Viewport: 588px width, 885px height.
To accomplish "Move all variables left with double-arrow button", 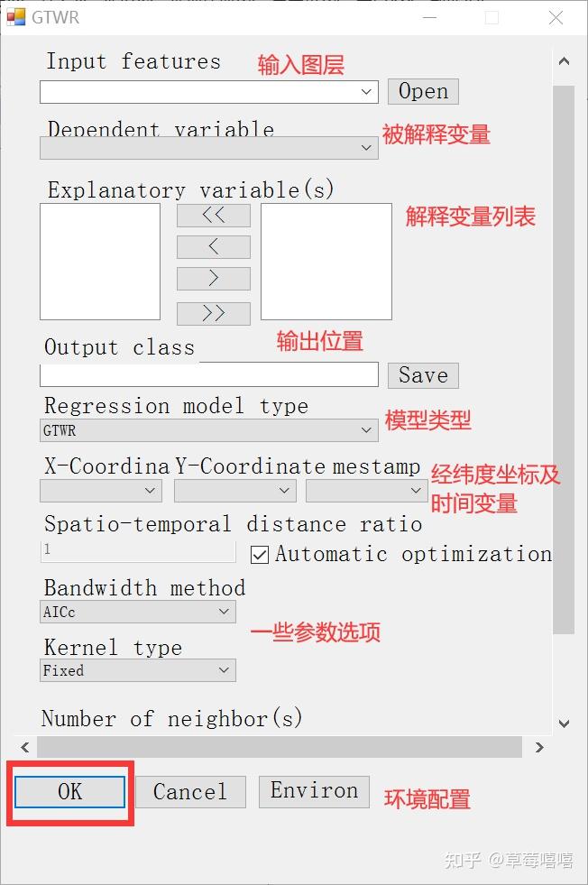I will coord(213,216).
